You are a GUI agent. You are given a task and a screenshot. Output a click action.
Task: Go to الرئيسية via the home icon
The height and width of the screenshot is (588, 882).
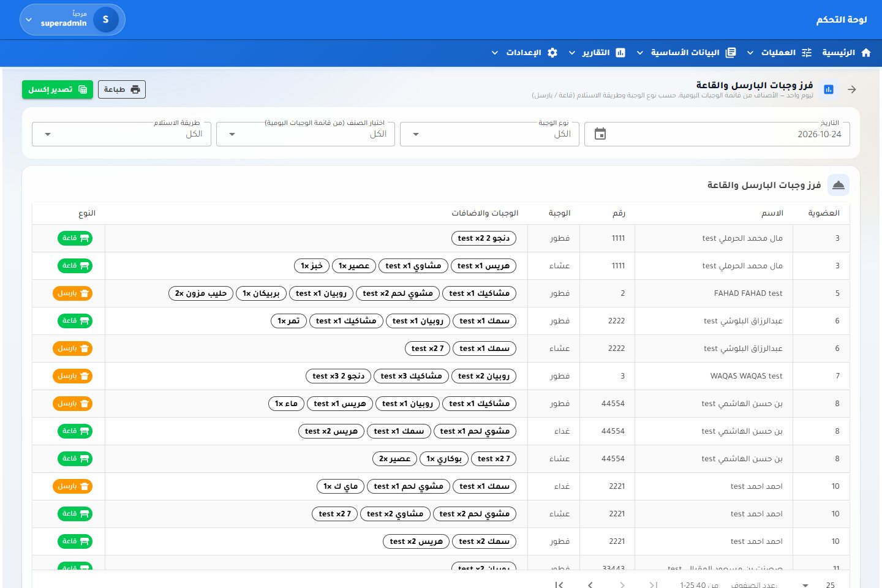pyautogui.click(x=866, y=53)
